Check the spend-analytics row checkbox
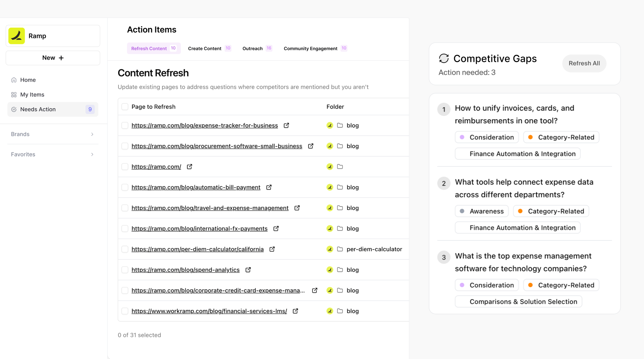644x359 pixels. pos(125,270)
